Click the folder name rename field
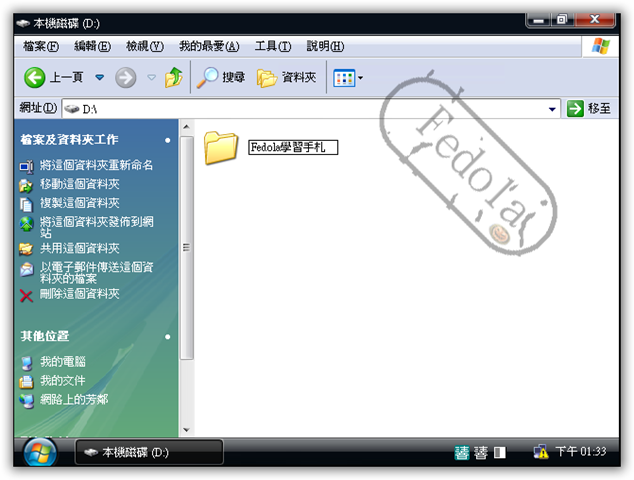This screenshot has width=634, height=480. pos(292,148)
